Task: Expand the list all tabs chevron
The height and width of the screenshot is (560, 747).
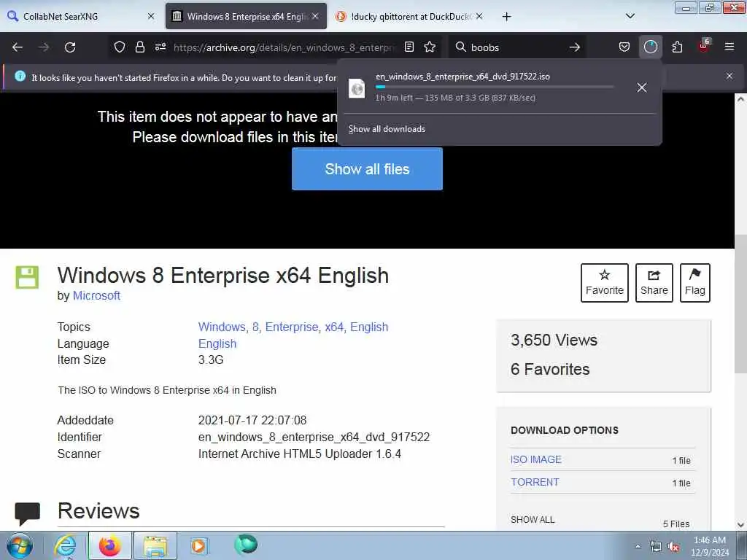Action: pos(630,16)
